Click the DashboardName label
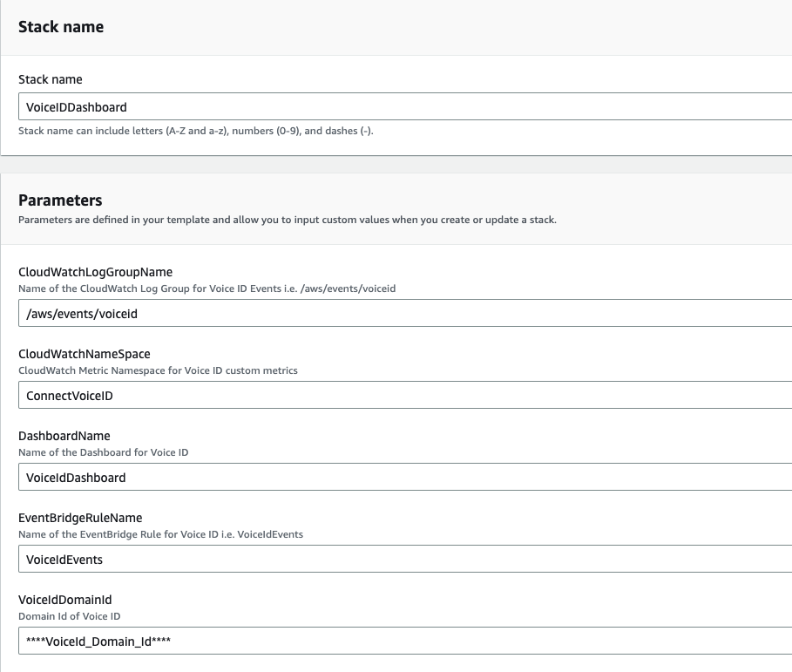Image resolution: width=792 pixels, height=672 pixels. pyautogui.click(x=64, y=436)
